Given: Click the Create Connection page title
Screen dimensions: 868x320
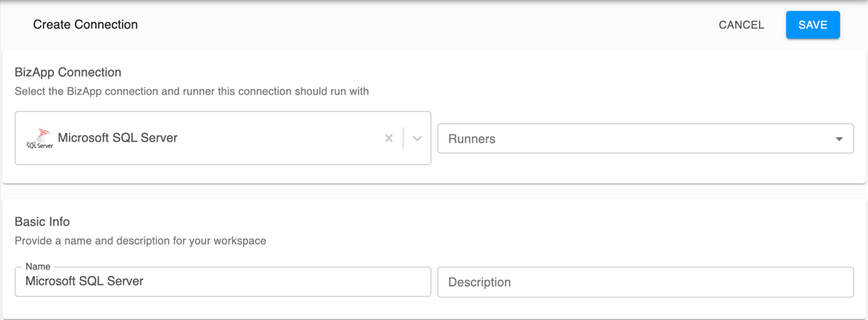Looking at the screenshot, I should tap(85, 25).
